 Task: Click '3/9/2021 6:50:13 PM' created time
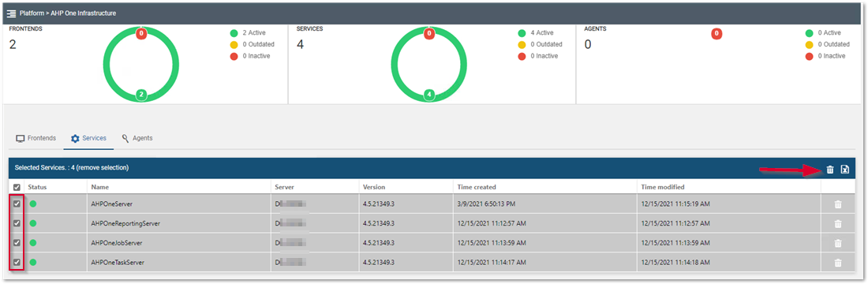(486, 204)
